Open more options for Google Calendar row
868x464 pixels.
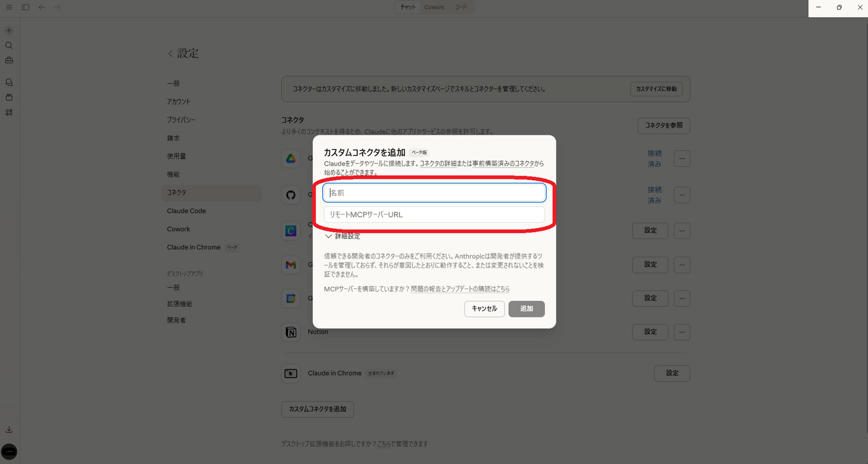click(682, 298)
